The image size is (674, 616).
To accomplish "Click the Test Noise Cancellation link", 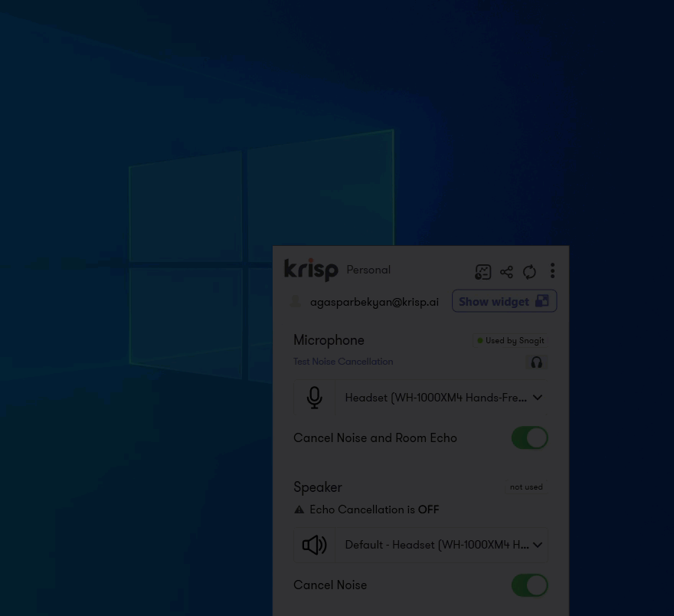I will [x=343, y=362].
